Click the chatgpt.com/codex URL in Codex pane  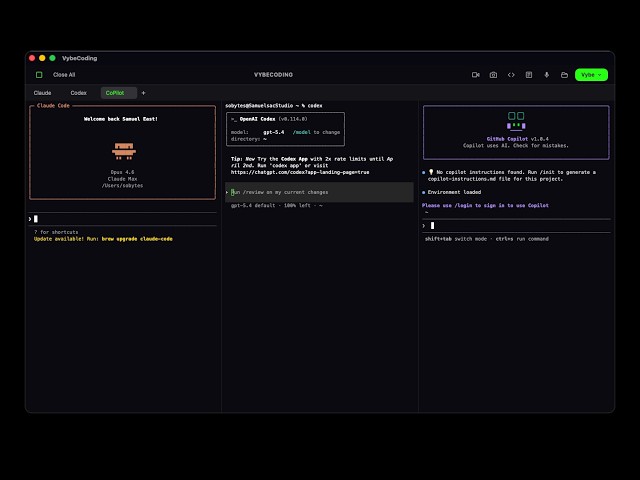pos(300,172)
